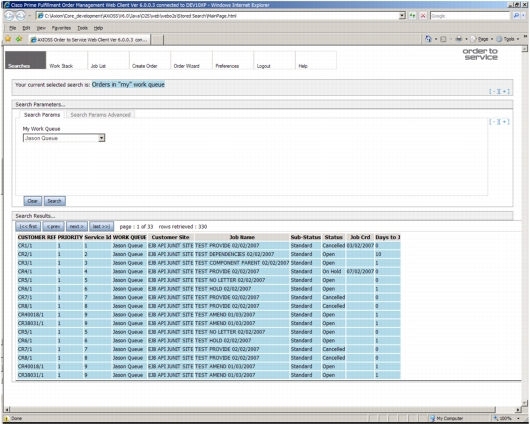Open the app Help navigation tab
The height and width of the screenshot is (425, 530).
(316, 60)
